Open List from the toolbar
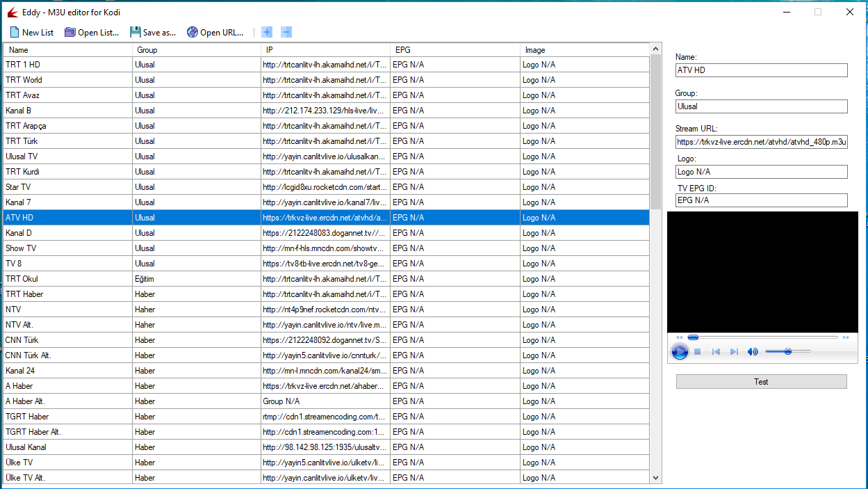Viewport: 868px width, 489px height. tap(69, 32)
